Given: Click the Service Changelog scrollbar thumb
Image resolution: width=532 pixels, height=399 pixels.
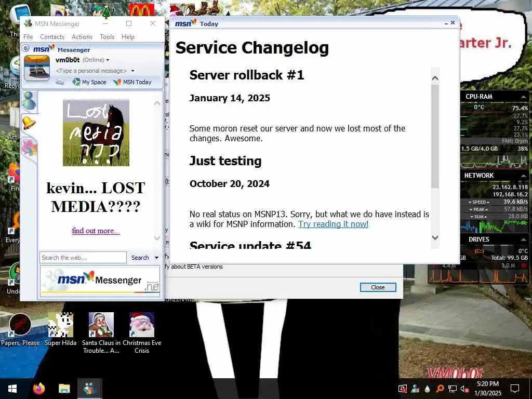Looking at the screenshot, I should coord(435,136).
